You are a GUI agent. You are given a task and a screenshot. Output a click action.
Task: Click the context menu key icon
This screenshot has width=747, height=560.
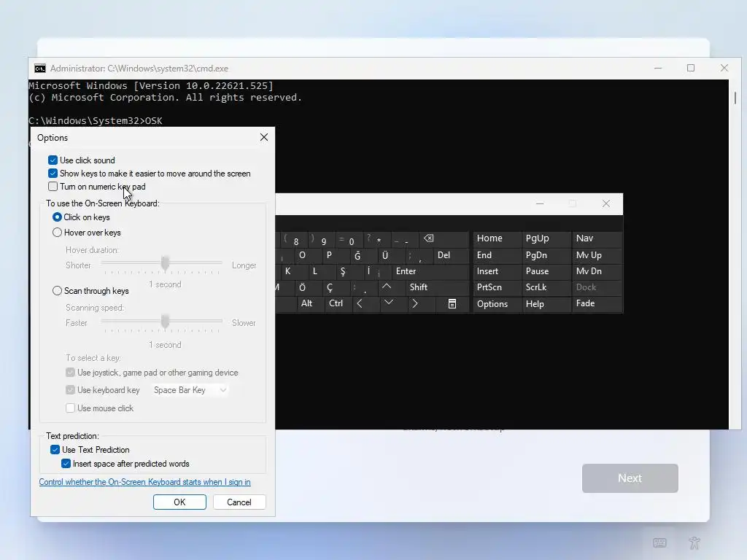point(452,303)
